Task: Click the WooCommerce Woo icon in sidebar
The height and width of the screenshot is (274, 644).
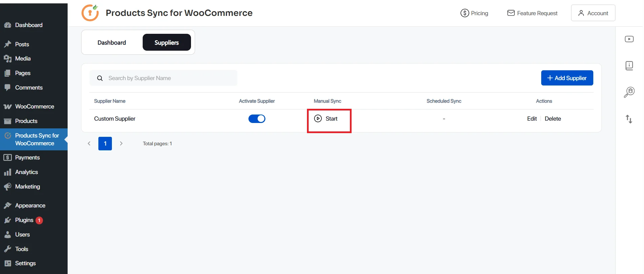Action: coord(7,107)
